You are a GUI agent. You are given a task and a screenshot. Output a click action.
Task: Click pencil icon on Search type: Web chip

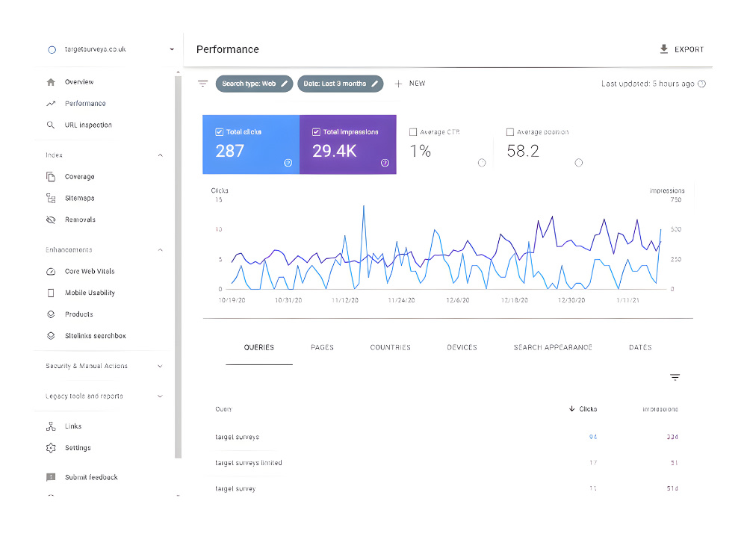click(x=285, y=84)
